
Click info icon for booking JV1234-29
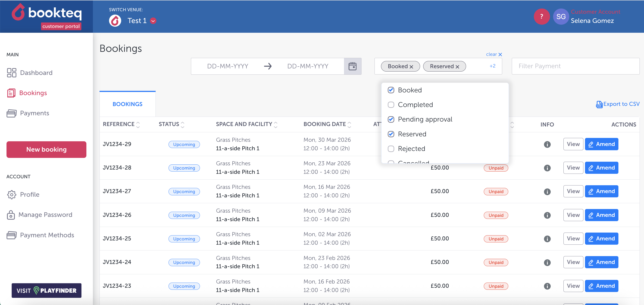point(547,144)
